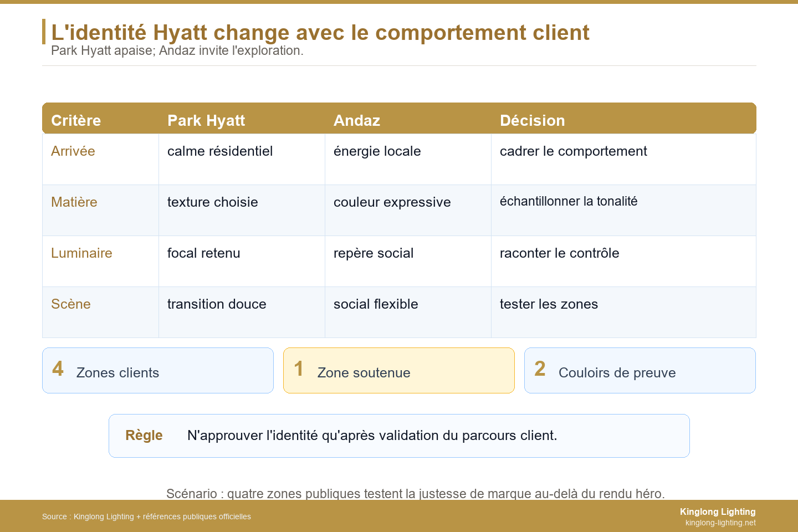Click the number 1 in Zone soutenue card
798x532 pixels.
point(299,369)
